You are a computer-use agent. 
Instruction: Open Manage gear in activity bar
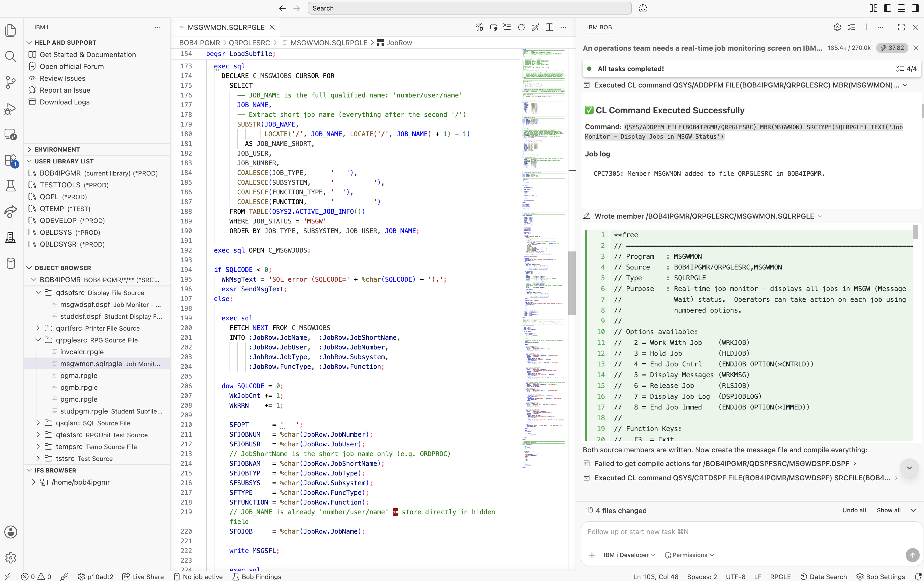pyautogui.click(x=11, y=558)
